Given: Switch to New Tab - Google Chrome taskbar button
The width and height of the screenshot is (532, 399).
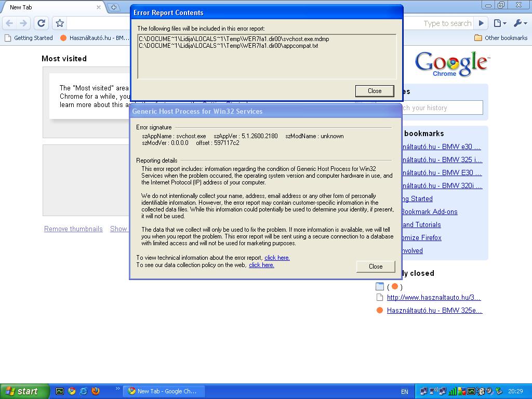Looking at the screenshot, I should (164, 391).
